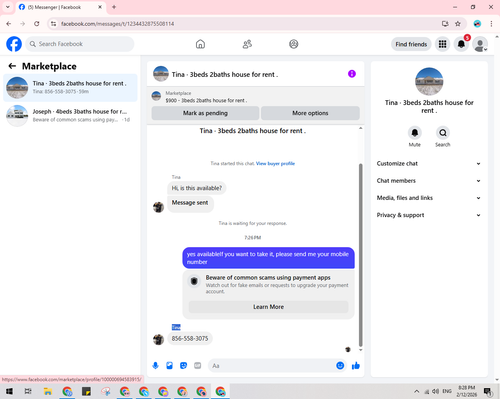Expand Media, files and links section
Image resolution: width=500 pixels, height=399 pixels.
click(x=429, y=198)
